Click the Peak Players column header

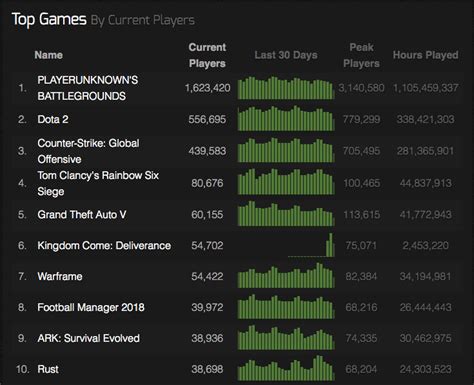coord(361,55)
